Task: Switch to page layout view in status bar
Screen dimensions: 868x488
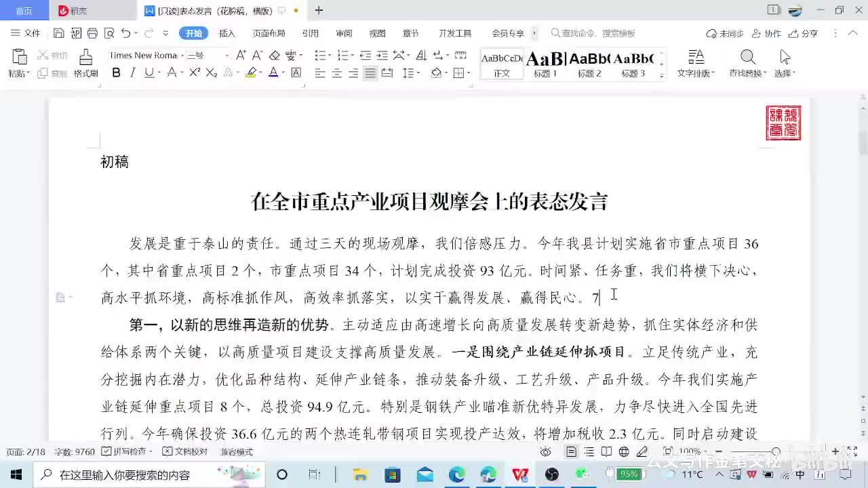Action: [572, 452]
